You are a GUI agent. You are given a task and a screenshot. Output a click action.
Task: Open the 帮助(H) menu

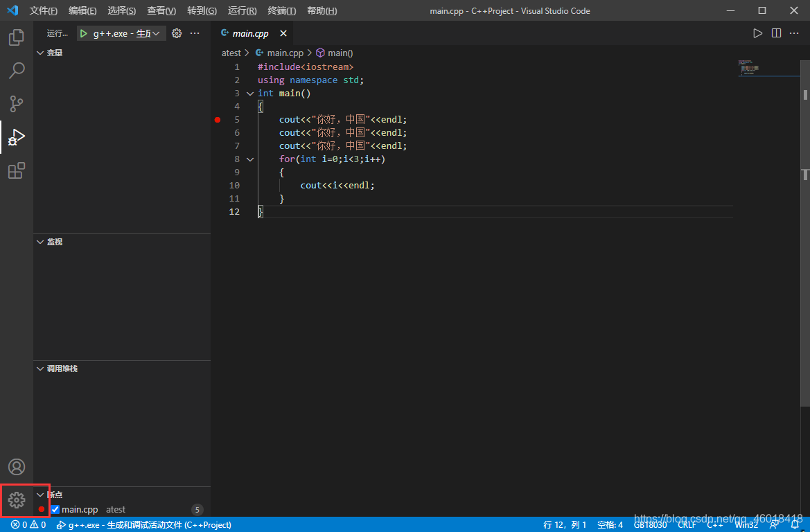(322, 11)
